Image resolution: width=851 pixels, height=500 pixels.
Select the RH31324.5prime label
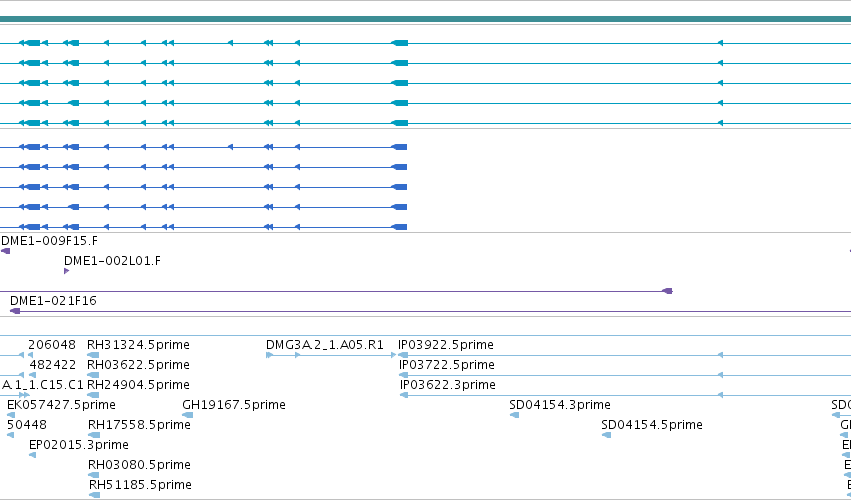click(138, 345)
